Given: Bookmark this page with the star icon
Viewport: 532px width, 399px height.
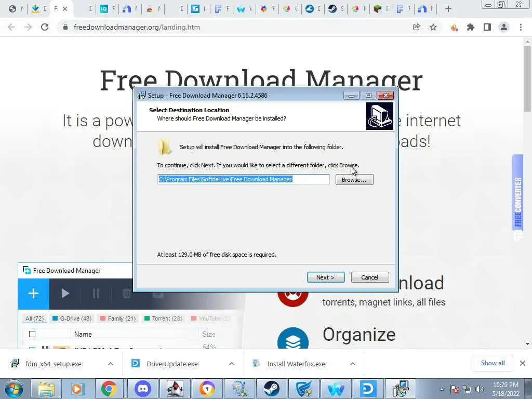Looking at the screenshot, I should (433, 27).
